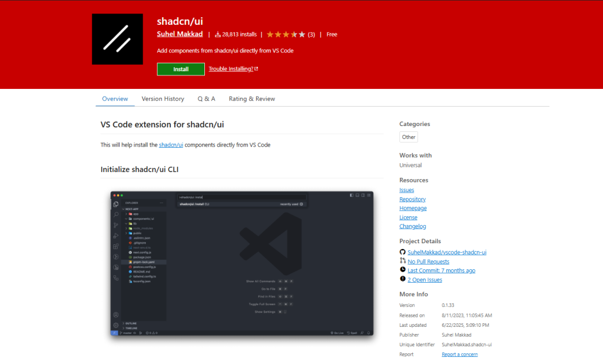Click the Free price label
Viewport: 603px width, 364px height.
click(332, 34)
